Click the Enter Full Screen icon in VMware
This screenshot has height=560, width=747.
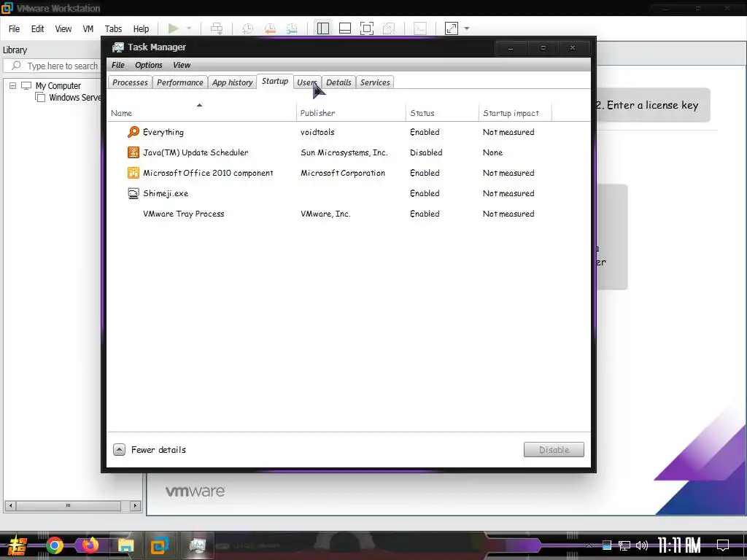tap(367, 28)
